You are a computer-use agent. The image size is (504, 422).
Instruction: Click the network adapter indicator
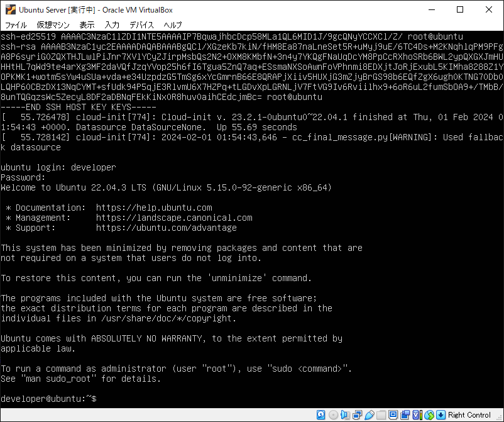point(357,415)
